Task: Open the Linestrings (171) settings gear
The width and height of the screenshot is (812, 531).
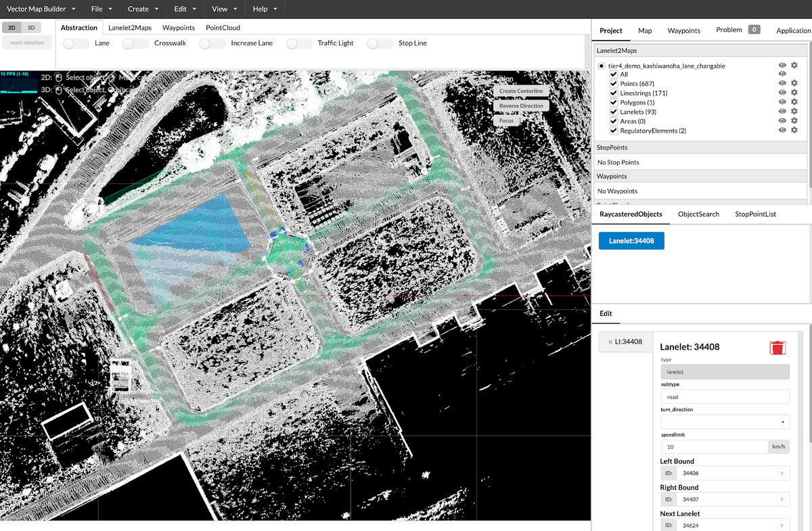Action: (794, 93)
